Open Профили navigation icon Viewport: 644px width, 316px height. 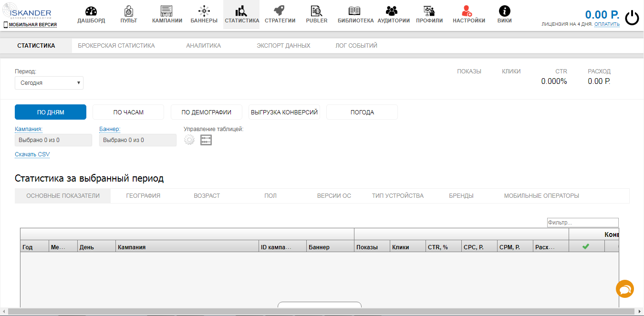coord(429,11)
